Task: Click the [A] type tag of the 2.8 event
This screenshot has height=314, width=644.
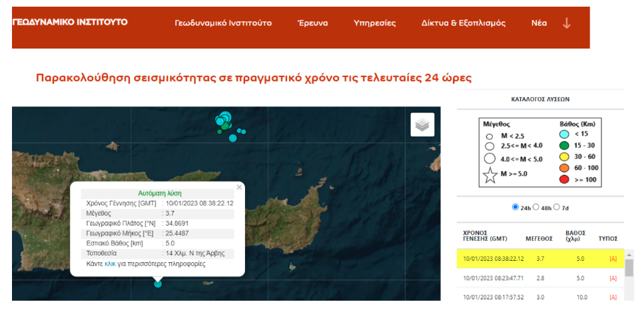Action: [x=612, y=277]
